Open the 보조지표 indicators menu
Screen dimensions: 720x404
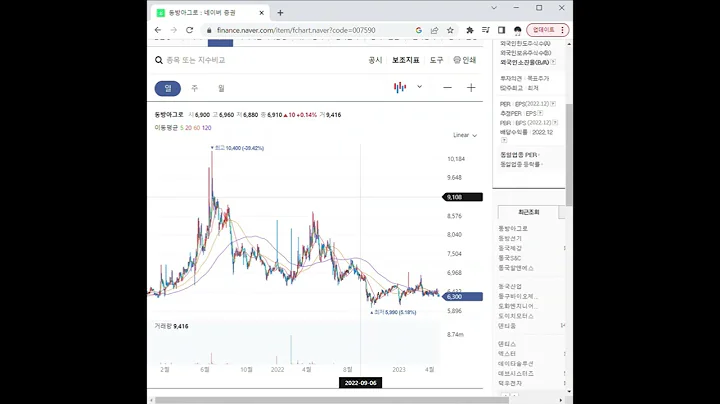pos(405,60)
